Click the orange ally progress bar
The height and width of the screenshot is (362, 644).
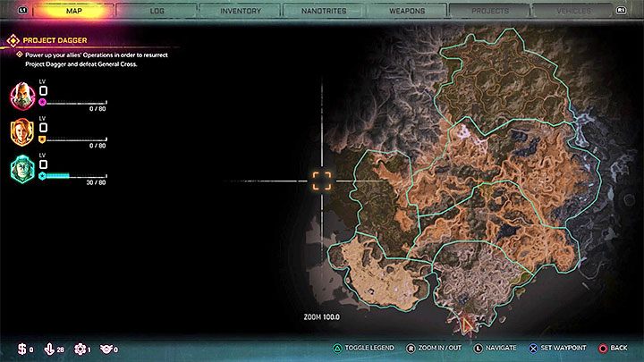(76, 139)
